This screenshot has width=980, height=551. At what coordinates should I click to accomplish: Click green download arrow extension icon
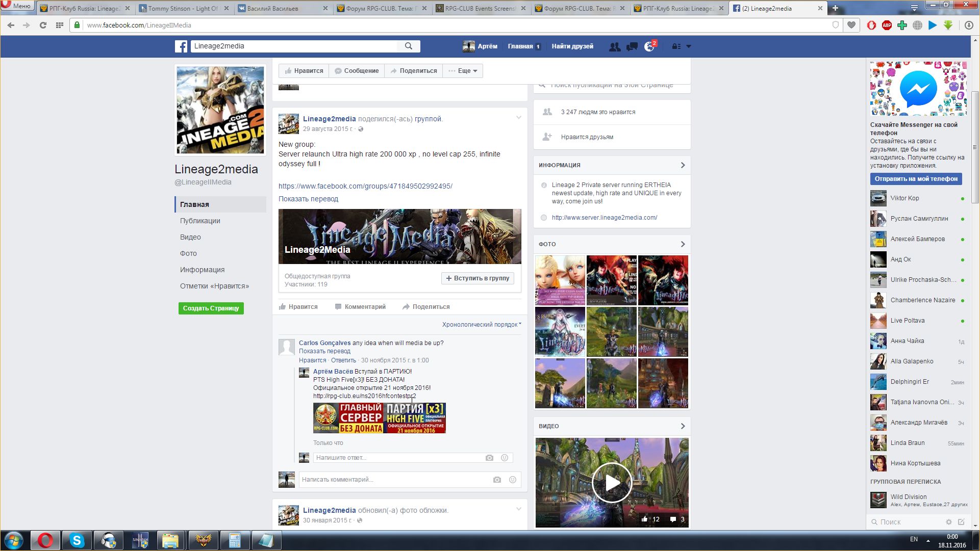[948, 25]
